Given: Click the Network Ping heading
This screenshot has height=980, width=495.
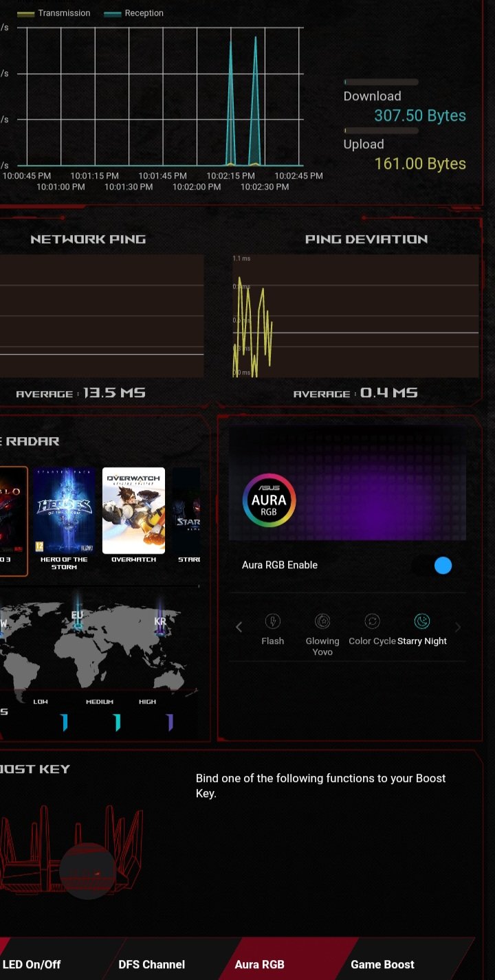Looking at the screenshot, I should (88, 239).
